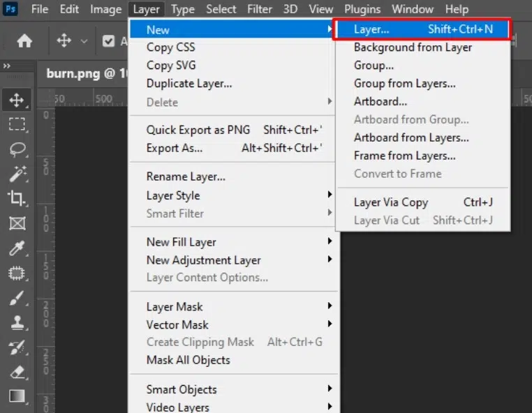
Task: Select the Eyedropper tool
Action: (x=17, y=248)
